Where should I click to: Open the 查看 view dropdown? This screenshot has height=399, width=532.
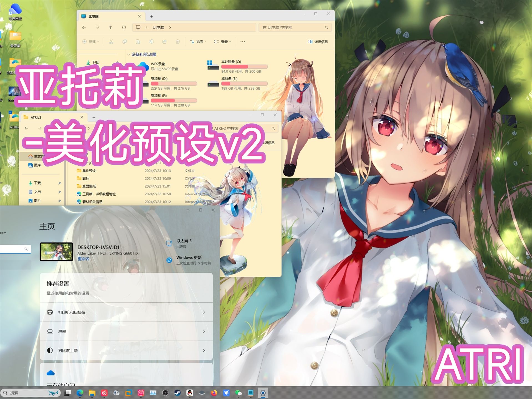click(223, 41)
